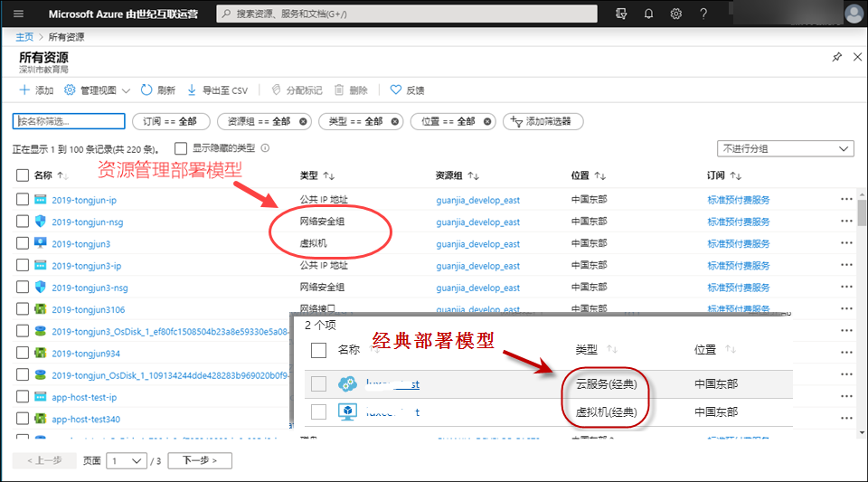
Task: Click 导出至 CSV download button
Action: coord(217,90)
